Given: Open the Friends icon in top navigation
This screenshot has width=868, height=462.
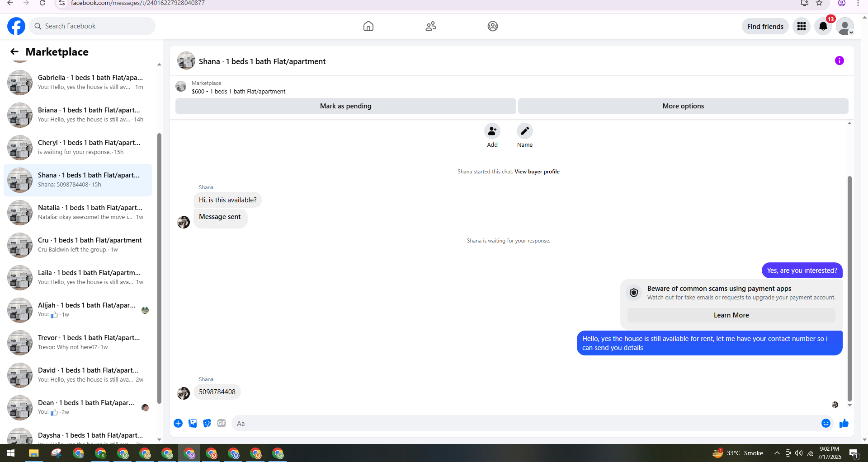Looking at the screenshot, I should pos(431,26).
